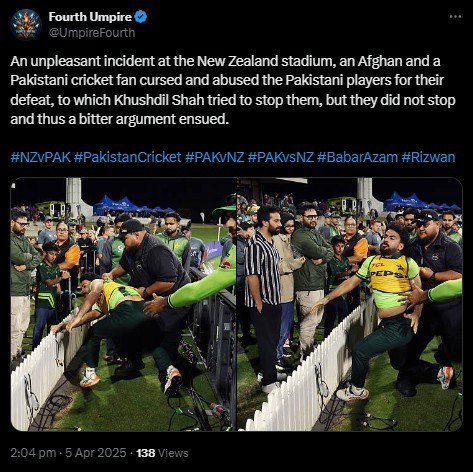The image size is (473, 472).
Task: Click the 2:04 pm timestamp
Action: pyautogui.click(x=33, y=453)
